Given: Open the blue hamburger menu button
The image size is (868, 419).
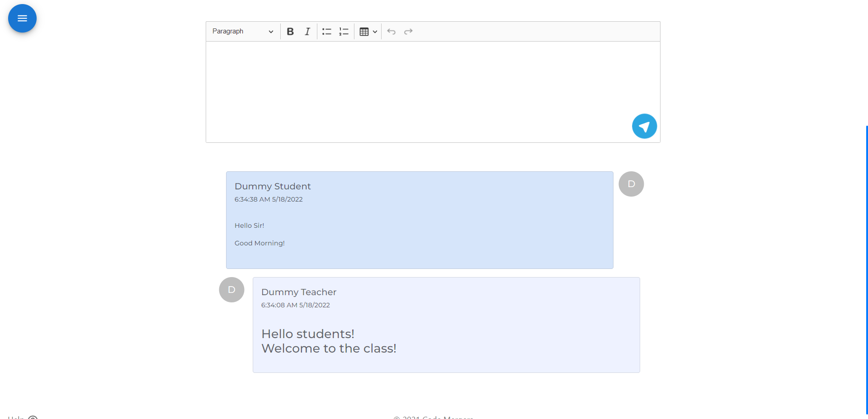Looking at the screenshot, I should (x=22, y=19).
